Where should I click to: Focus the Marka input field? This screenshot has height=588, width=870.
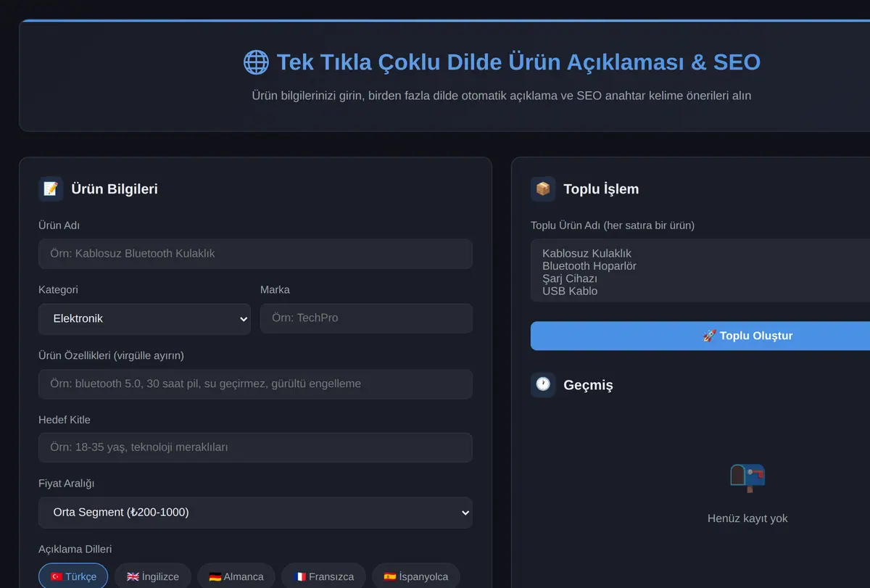tap(366, 318)
